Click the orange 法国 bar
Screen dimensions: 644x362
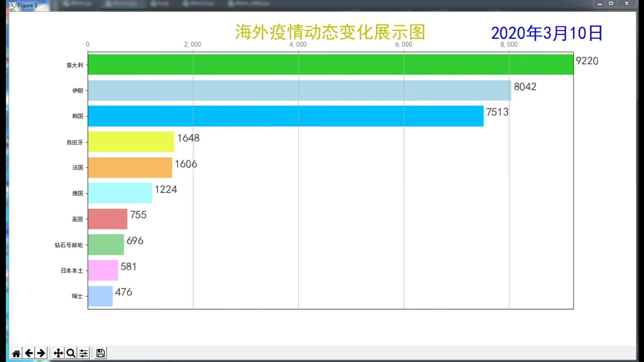(x=130, y=168)
